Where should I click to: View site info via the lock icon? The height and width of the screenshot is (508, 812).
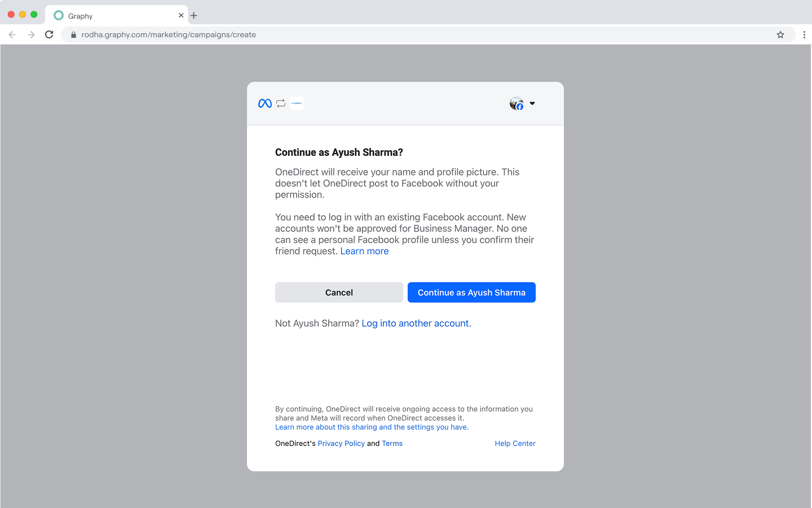(73, 35)
